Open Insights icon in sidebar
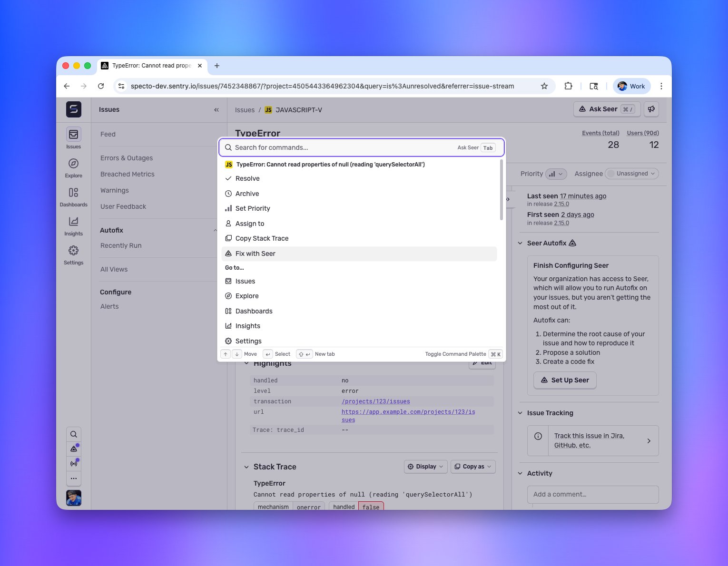 (x=73, y=226)
